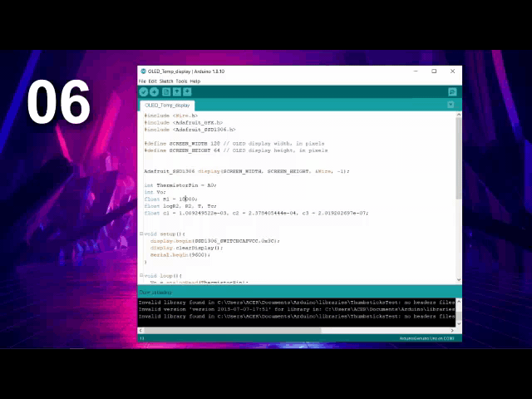This screenshot has height=399, width=532.
Task: Open the Sketch menu
Action: click(x=166, y=81)
